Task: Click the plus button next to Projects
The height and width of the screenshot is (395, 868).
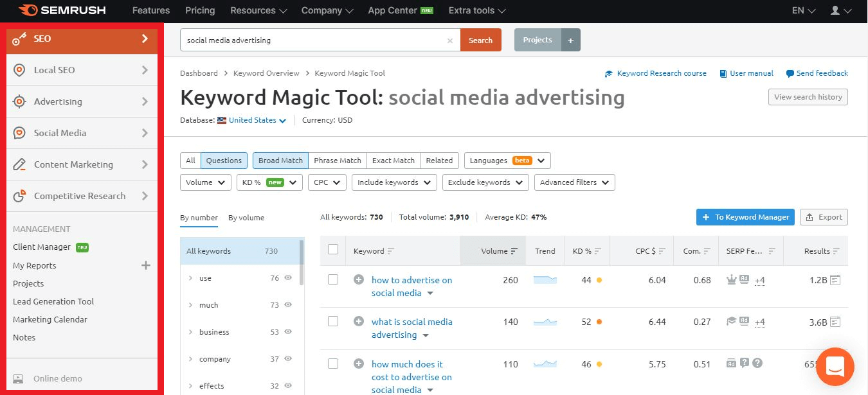Action: 570,40
